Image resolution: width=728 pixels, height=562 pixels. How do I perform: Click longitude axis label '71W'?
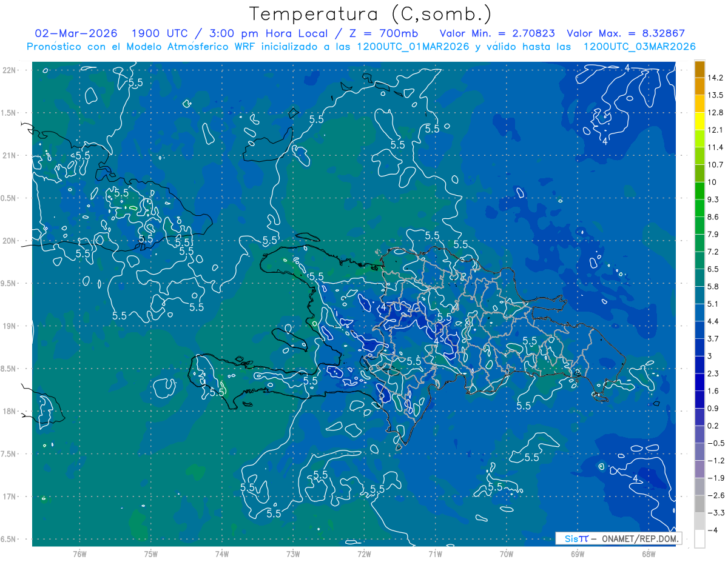(x=435, y=553)
